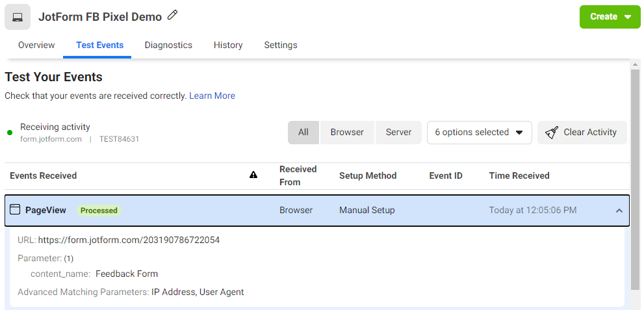
Task: Click the form.jotform.com event URL
Action: click(129, 240)
